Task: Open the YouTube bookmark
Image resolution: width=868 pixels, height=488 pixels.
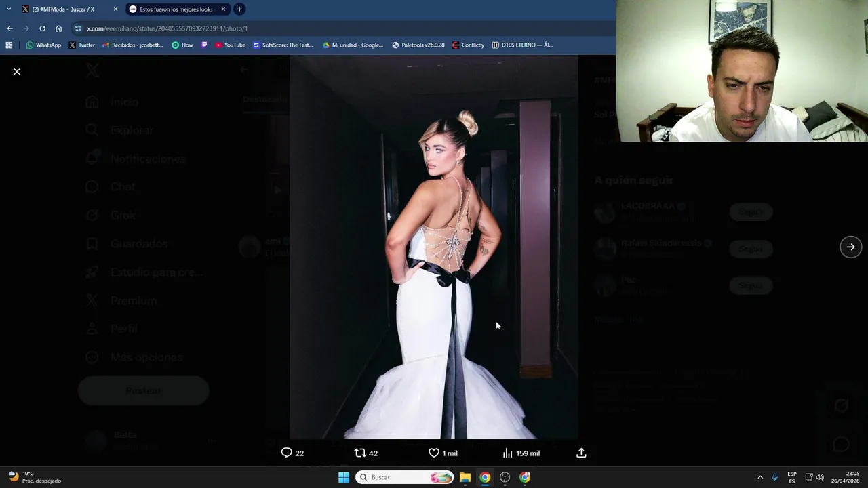Action: [x=230, y=45]
